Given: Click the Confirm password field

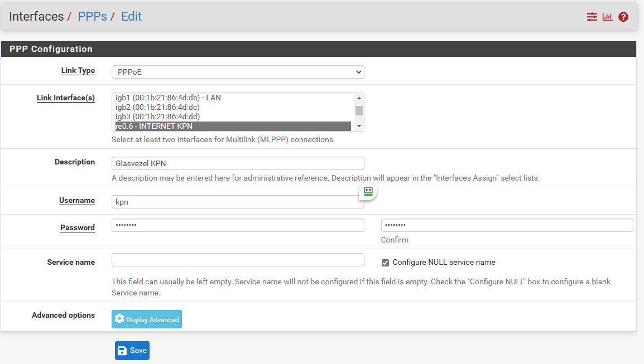Looking at the screenshot, I should coord(507,225).
